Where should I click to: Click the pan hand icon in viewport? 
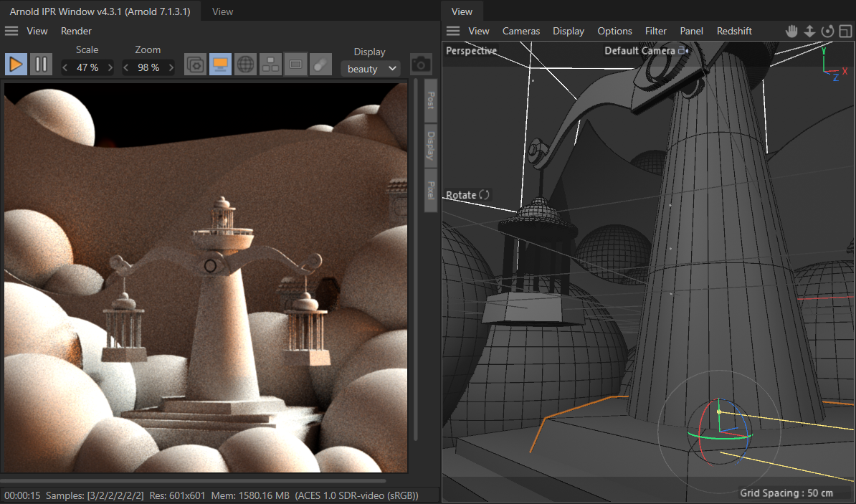pos(791,31)
